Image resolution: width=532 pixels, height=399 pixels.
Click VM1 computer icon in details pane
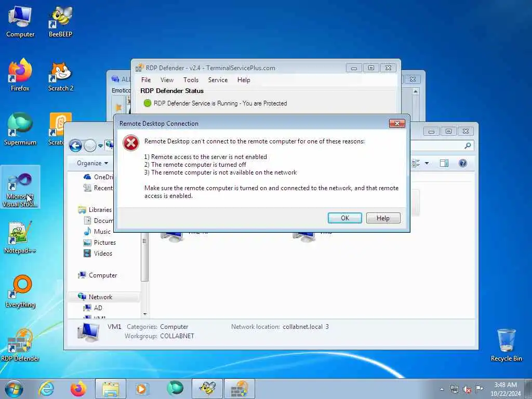coord(88,332)
